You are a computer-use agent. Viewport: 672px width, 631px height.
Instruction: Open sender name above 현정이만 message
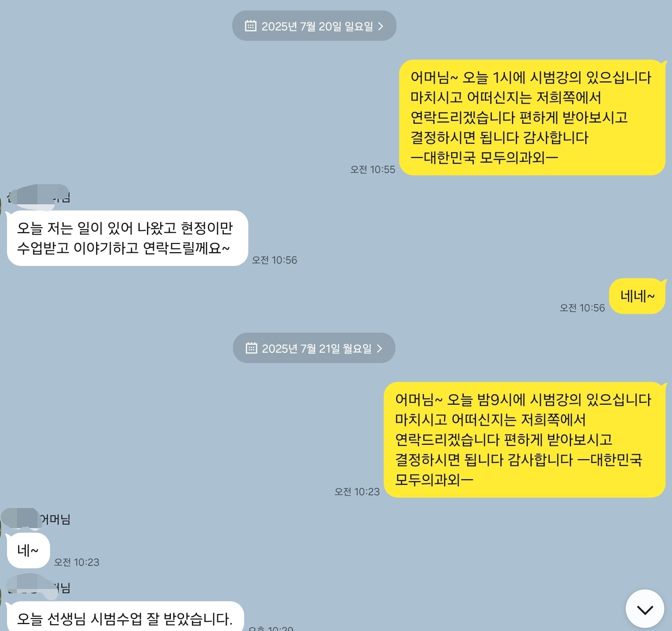38,197
